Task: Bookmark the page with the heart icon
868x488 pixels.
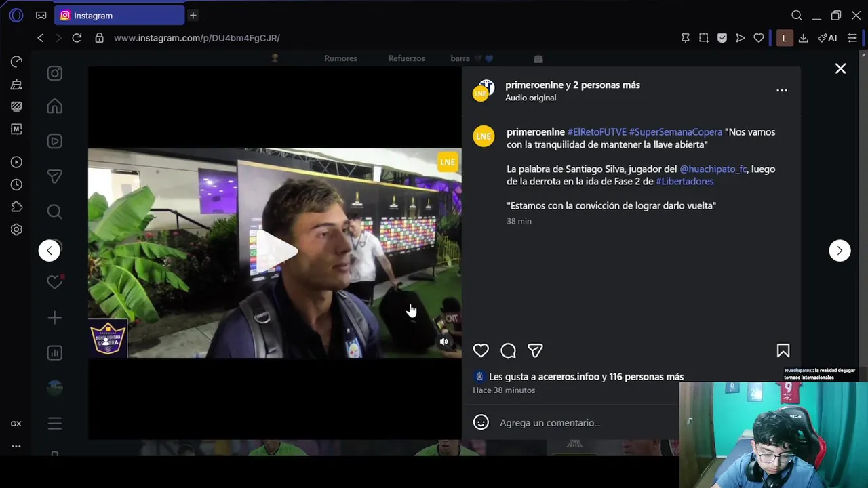Action: 759,38
